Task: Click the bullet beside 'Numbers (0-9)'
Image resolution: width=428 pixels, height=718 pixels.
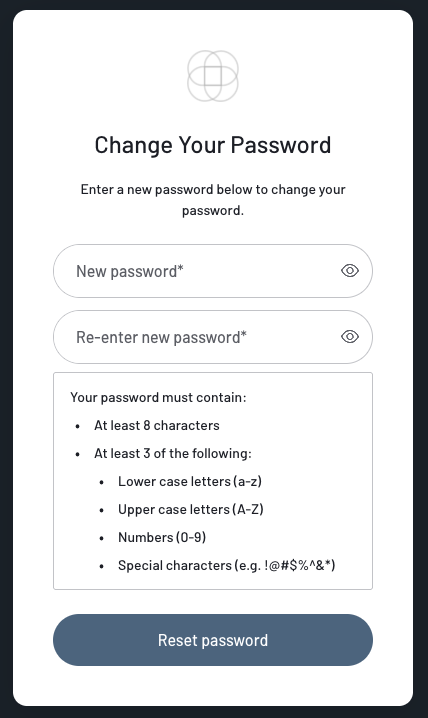Action: click(x=102, y=538)
